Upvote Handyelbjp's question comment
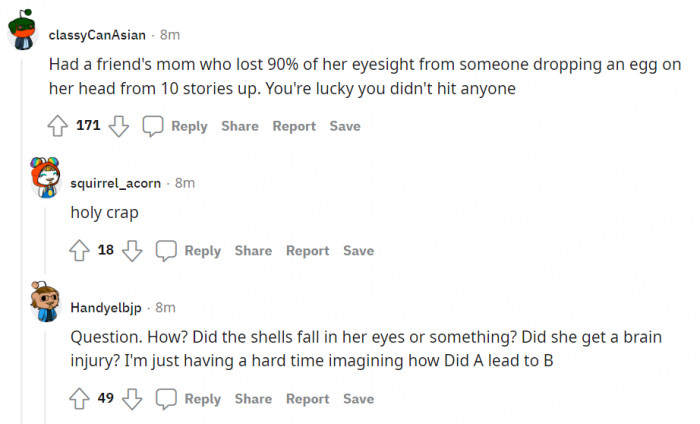 coord(79,399)
